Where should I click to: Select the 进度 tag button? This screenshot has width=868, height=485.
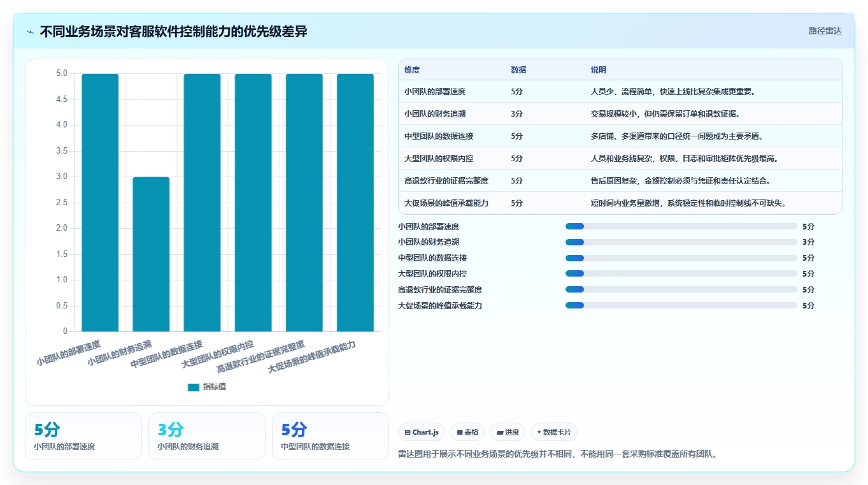pos(508,432)
